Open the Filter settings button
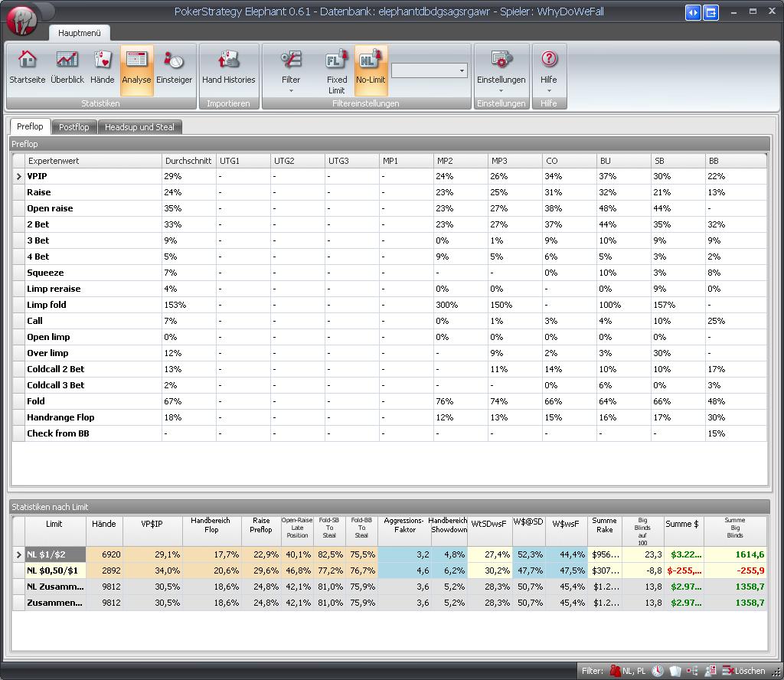This screenshot has height=680, width=784. [291, 71]
